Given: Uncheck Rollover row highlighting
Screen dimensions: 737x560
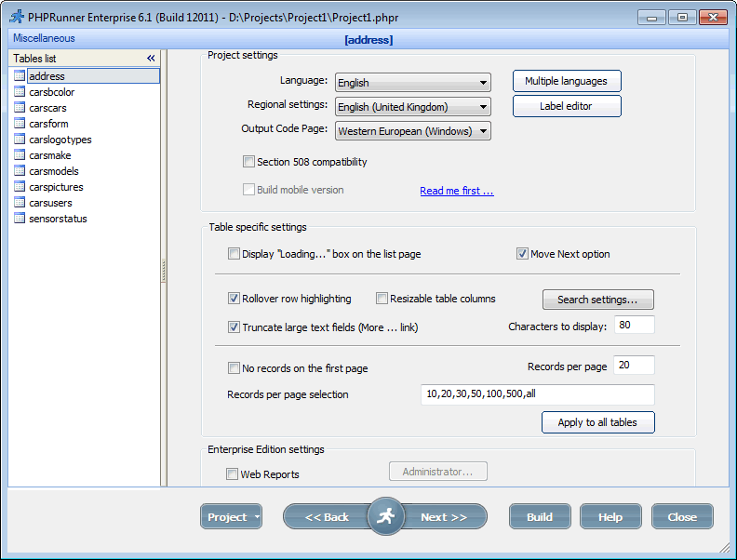Looking at the screenshot, I should click(234, 299).
